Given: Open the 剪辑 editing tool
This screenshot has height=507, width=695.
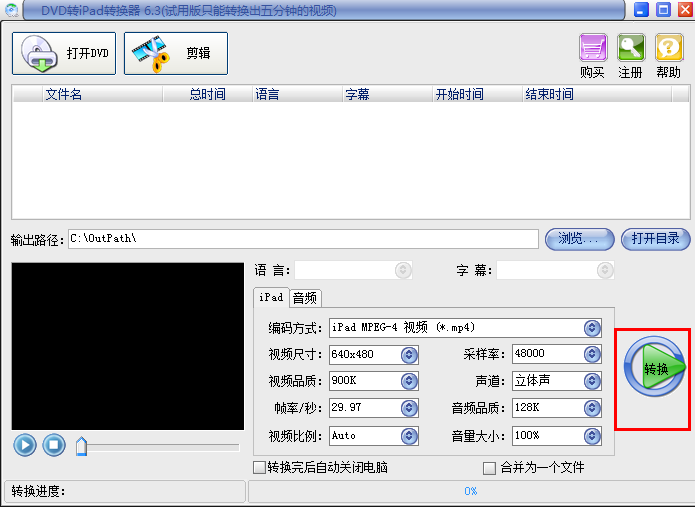Looking at the screenshot, I should 176,53.
